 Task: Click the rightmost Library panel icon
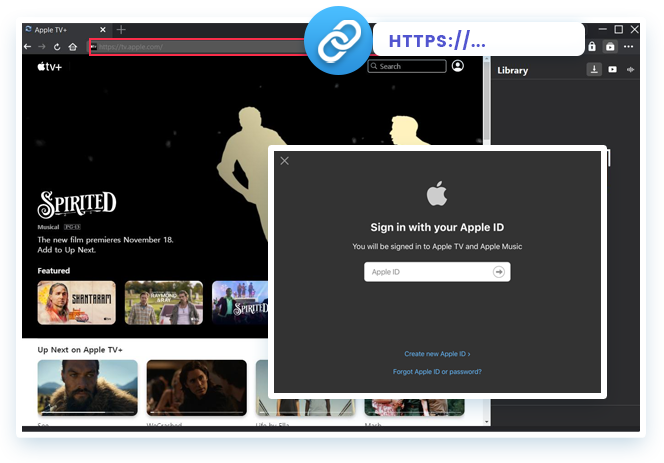point(631,69)
